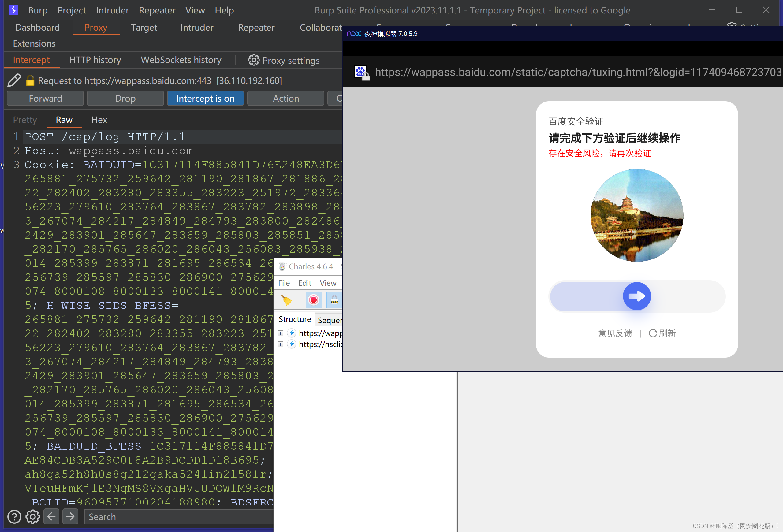Click the lock icon next to Request to
783x532 pixels.
coord(30,80)
